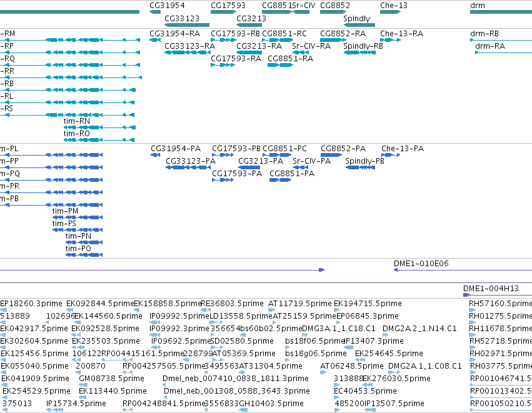This screenshot has height=413, width=532.
Task: Click the Che-13-PA coding feature
Action: [x=391, y=155]
